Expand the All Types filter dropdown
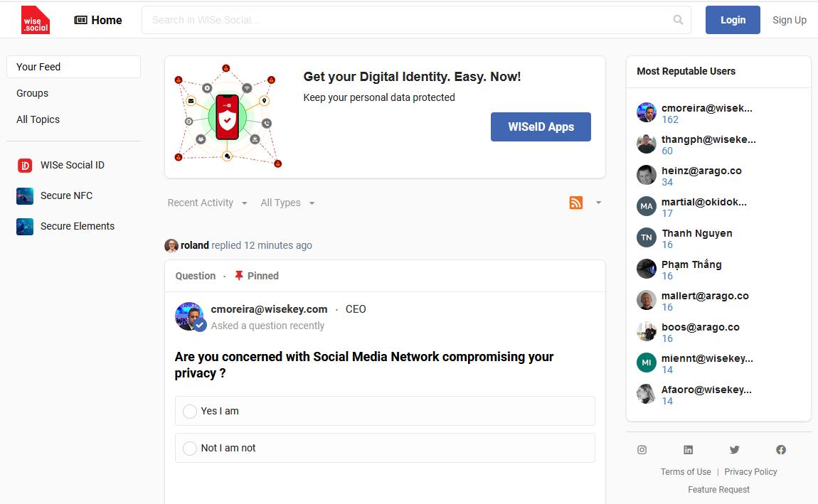Screen dimensions: 818x504 287,203
